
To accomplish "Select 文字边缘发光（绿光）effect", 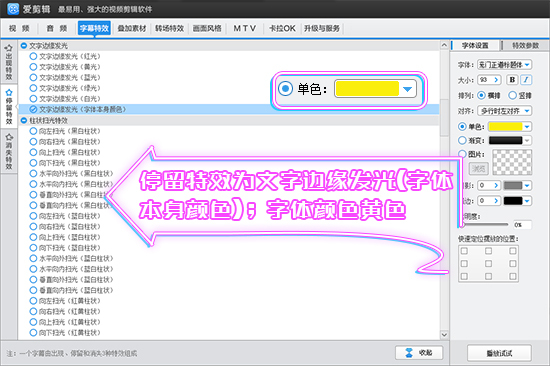I will point(65,88).
